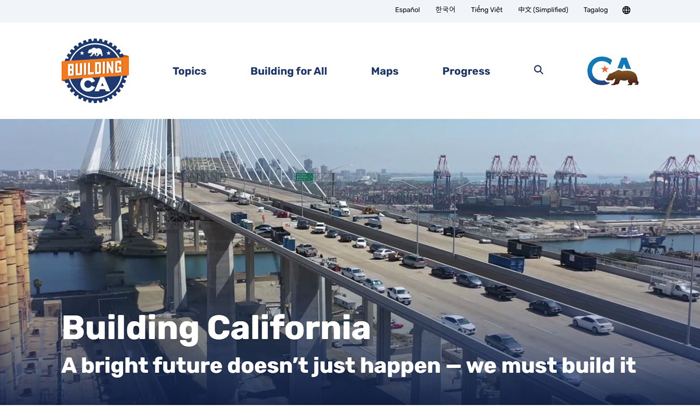Click the green highway sign over bridge
This screenshot has width=700, height=406.
(304, 177)
